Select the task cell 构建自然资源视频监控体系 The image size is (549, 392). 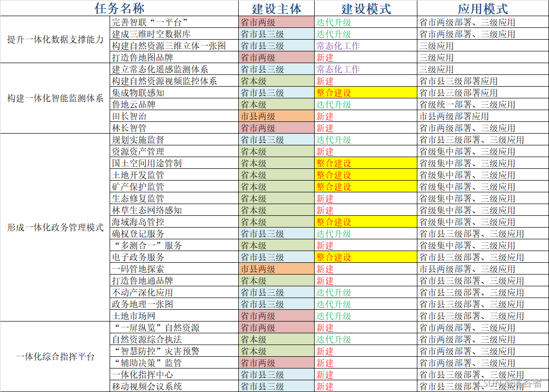[174, 81]
